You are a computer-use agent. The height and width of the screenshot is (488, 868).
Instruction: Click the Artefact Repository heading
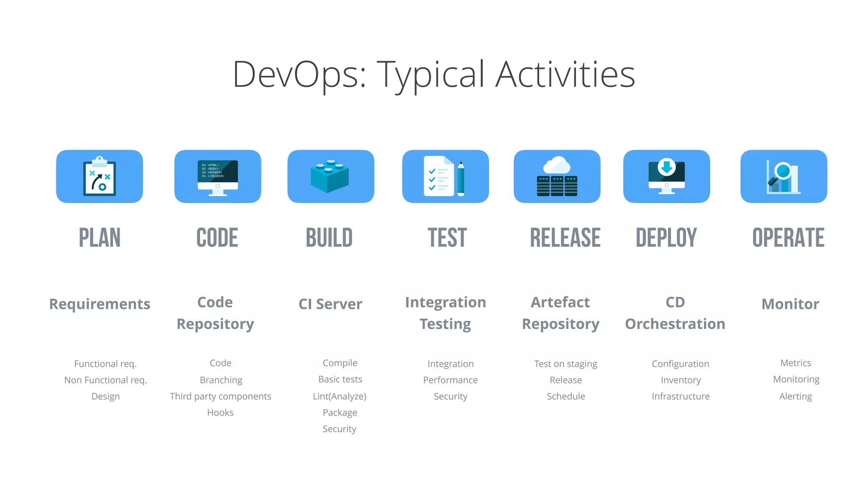pos(560,313)
